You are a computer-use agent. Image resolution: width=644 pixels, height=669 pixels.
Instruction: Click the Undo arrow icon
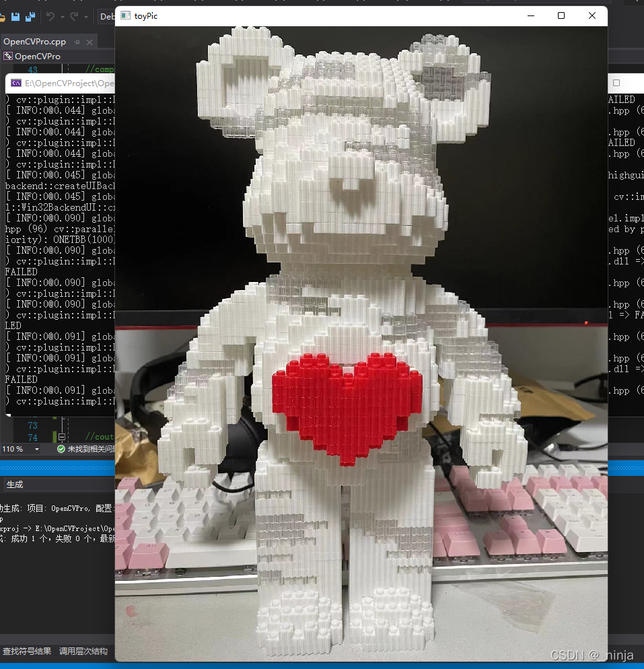pos(50,17)
